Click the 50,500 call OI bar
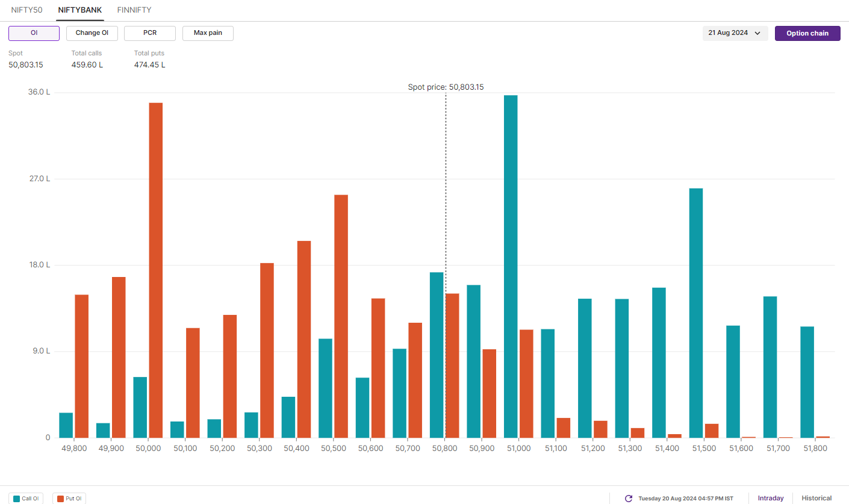This screenshot has width=849, height=504. click(x=325, y=388)
